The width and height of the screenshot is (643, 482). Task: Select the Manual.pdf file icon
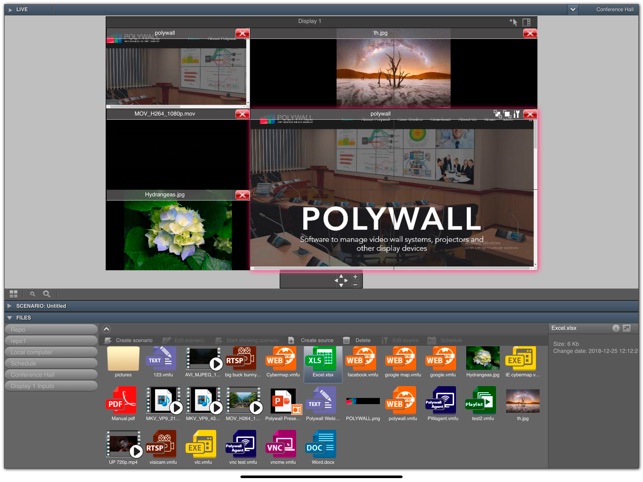point(121,400)
